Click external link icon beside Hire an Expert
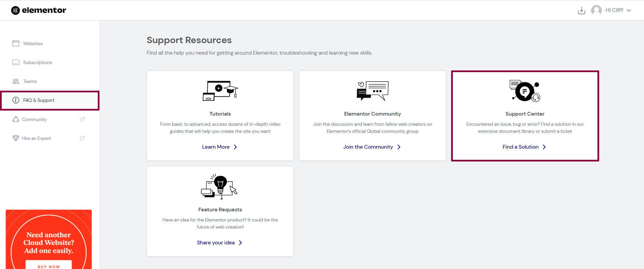This screenshot has width=644, height=269. pos(82,138)
